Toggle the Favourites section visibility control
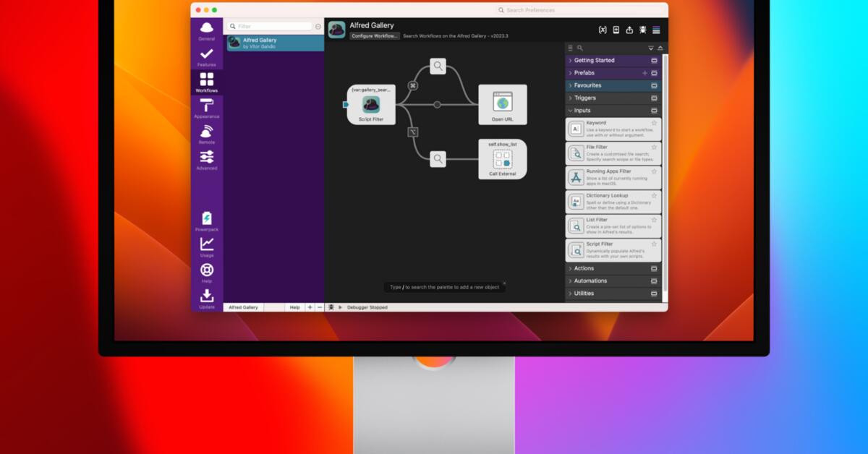Viewport: 868px width, 454px height. coord(655,85)
